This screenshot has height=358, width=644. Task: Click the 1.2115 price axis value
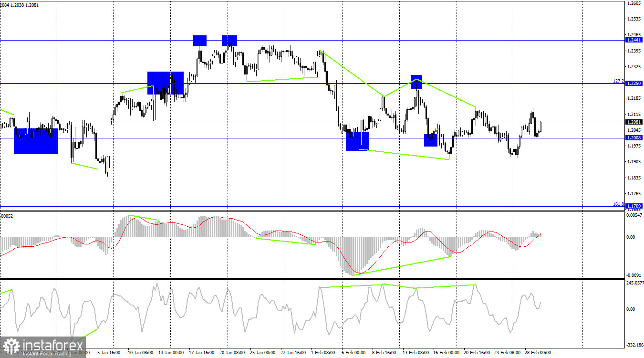tap(634, 114)
